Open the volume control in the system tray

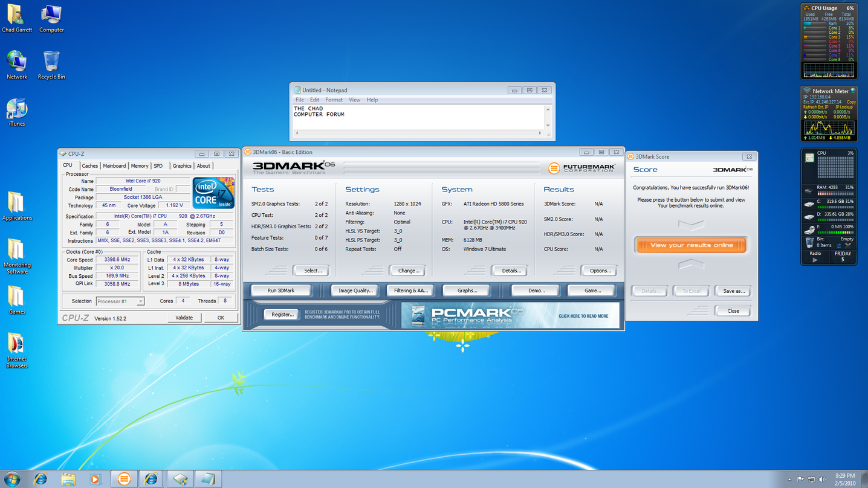click(822, 480)
